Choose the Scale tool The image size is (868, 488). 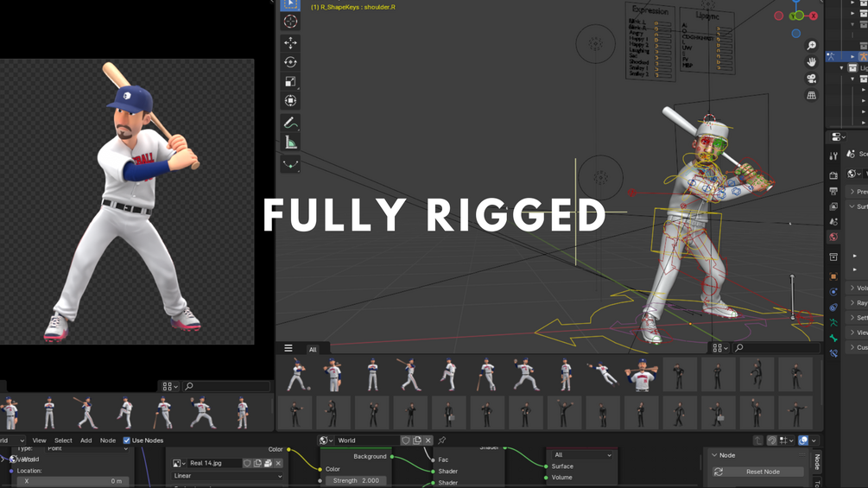(290, 81)
